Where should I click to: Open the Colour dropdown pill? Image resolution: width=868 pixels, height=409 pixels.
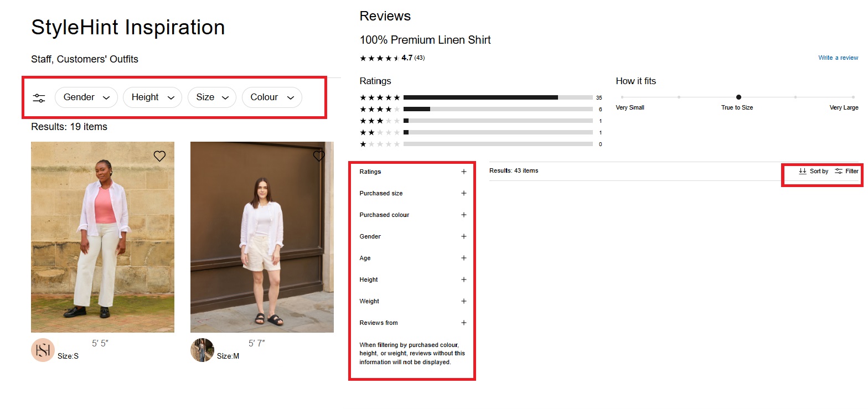tap(272, 97)
